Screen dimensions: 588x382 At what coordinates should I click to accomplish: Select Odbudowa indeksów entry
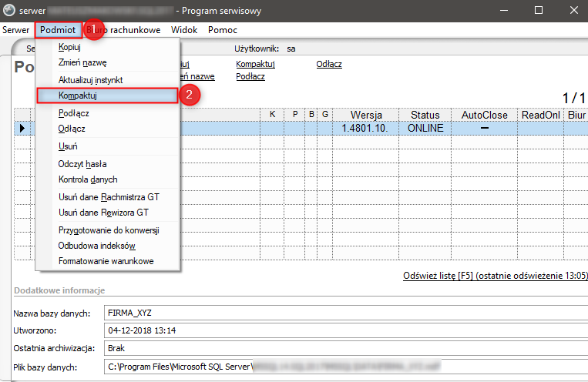108,246
